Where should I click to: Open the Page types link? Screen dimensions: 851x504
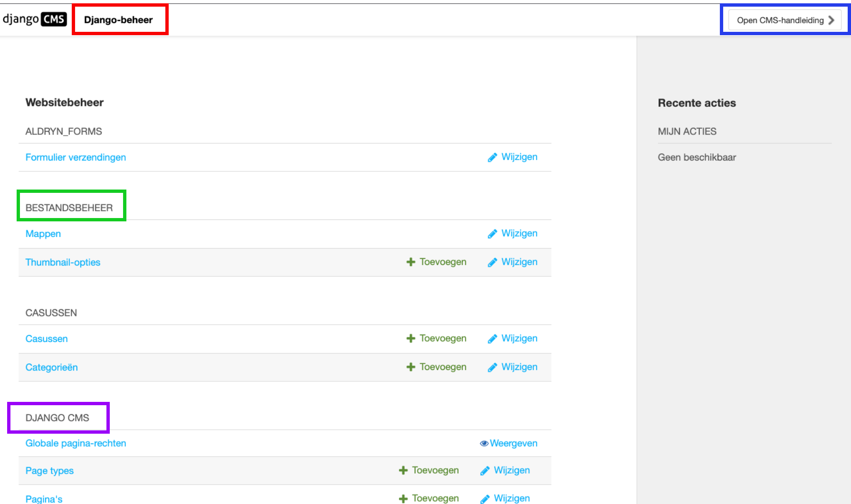(49, 471)
